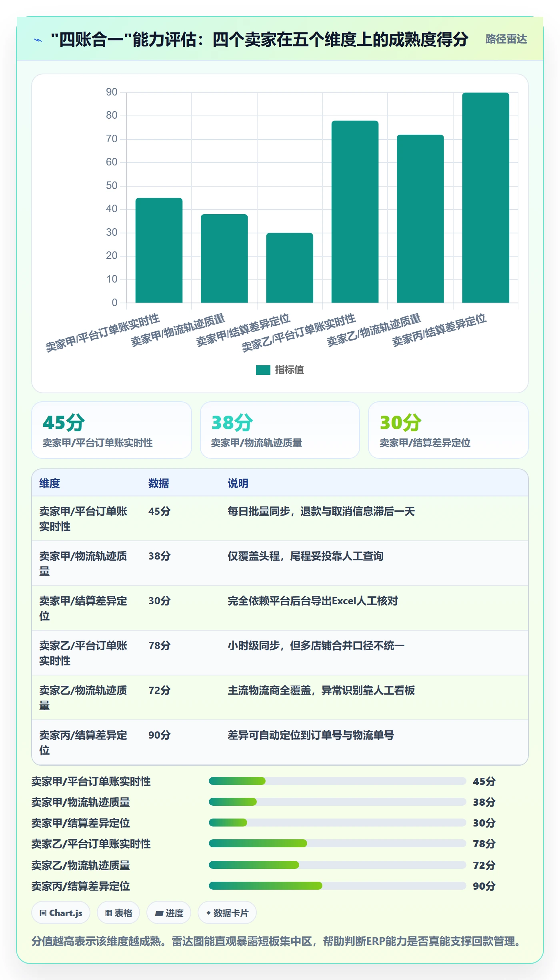The height and width of the screenshot is (980, 560).
Task: Click table text 每日批量同步，退款与取消信息滞后一天
Action: pyautogui.click(x=321, y=511)
